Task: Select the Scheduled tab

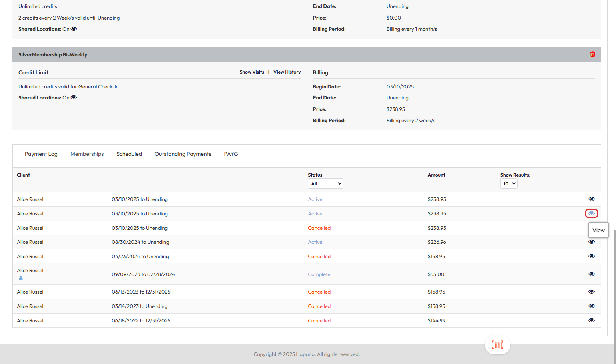Action: tap(129, 154)
